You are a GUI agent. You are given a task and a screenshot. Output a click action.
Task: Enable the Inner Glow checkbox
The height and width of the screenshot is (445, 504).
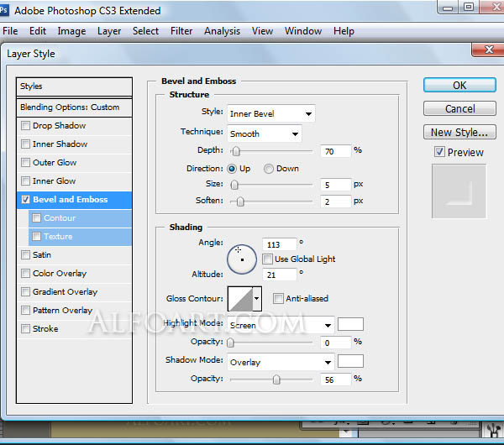(25, 181)
